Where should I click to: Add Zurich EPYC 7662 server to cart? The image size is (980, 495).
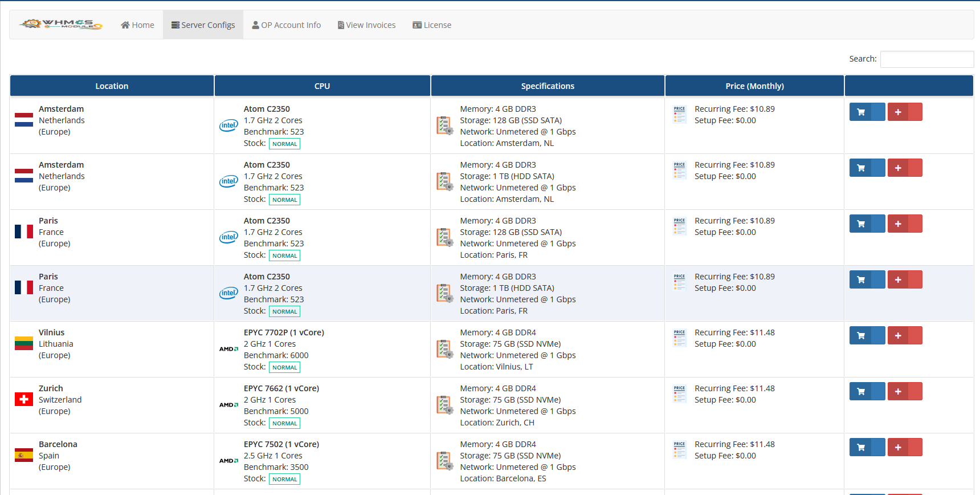tap(867, 391)
